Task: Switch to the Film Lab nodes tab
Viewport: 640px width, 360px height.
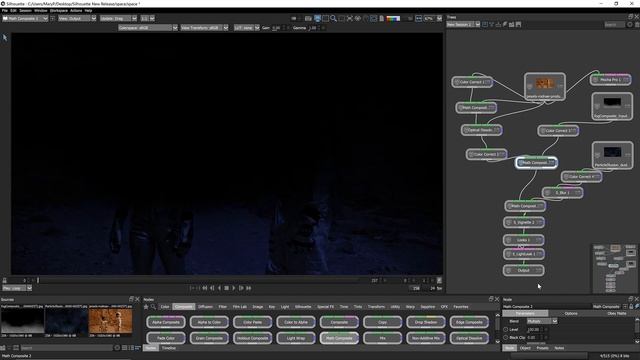Action: pos(240,307)
